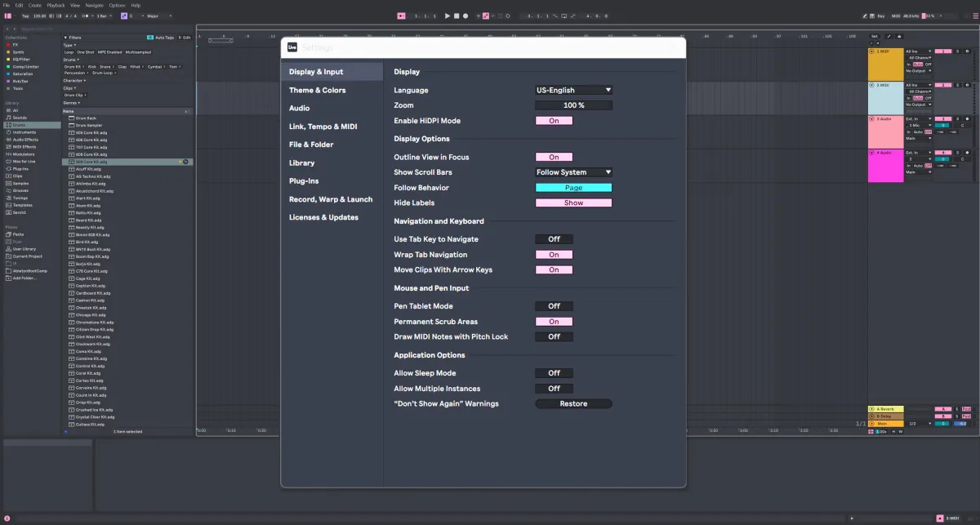Toggle Allow Multiple Instances
Screen dimensions: 980x525
pyautogui.click(x=554, y=389)
